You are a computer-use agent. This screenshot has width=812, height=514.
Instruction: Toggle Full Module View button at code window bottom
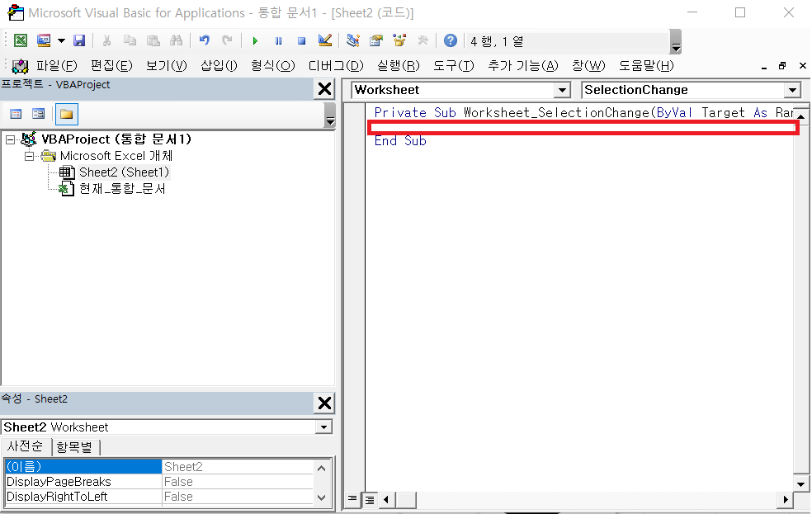370,499
